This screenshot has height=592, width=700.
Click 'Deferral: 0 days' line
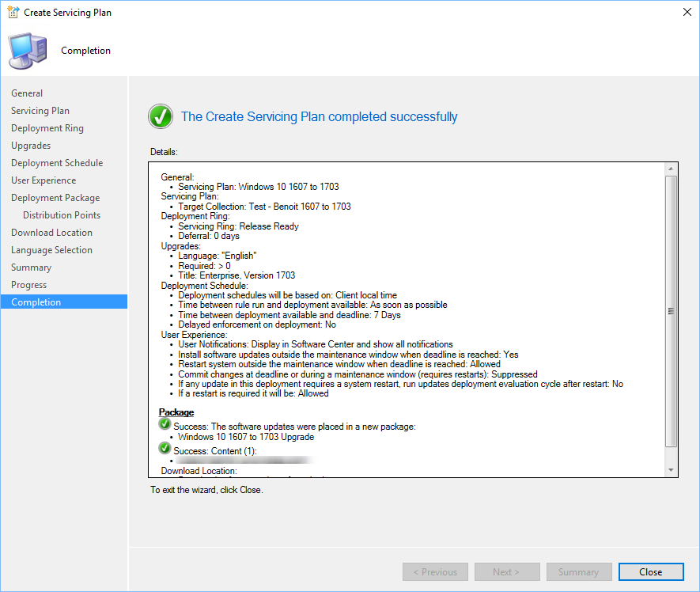coord(209,236)
